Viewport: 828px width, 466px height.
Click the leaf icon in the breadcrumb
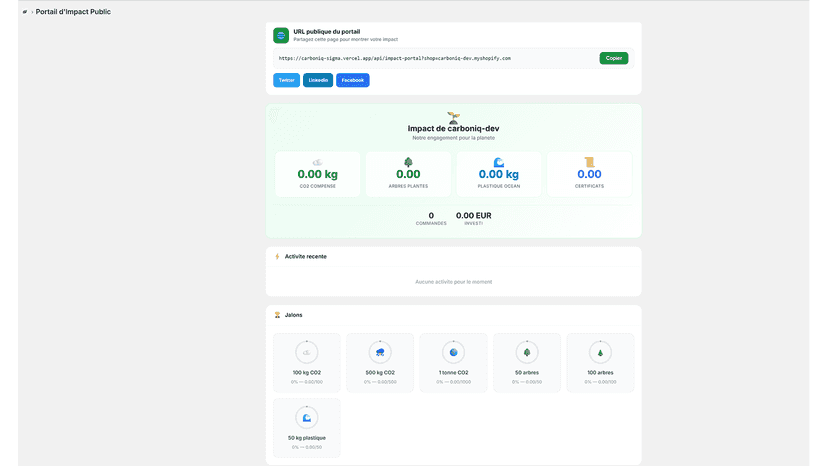pyautogui.click(x=25, y=12)
